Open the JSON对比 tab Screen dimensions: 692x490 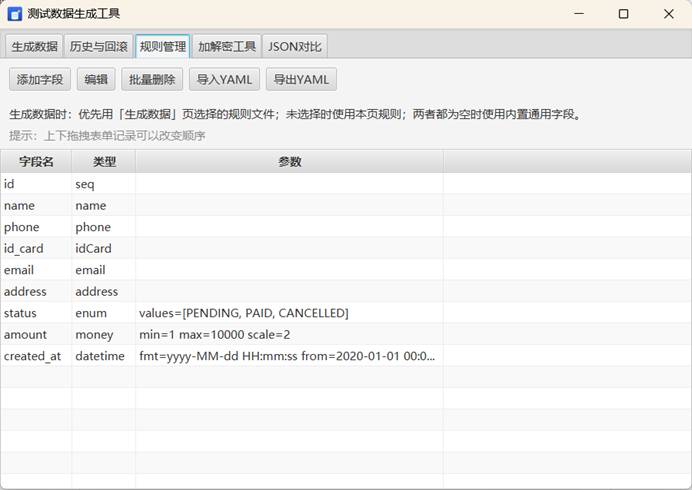tap(295, 46)
